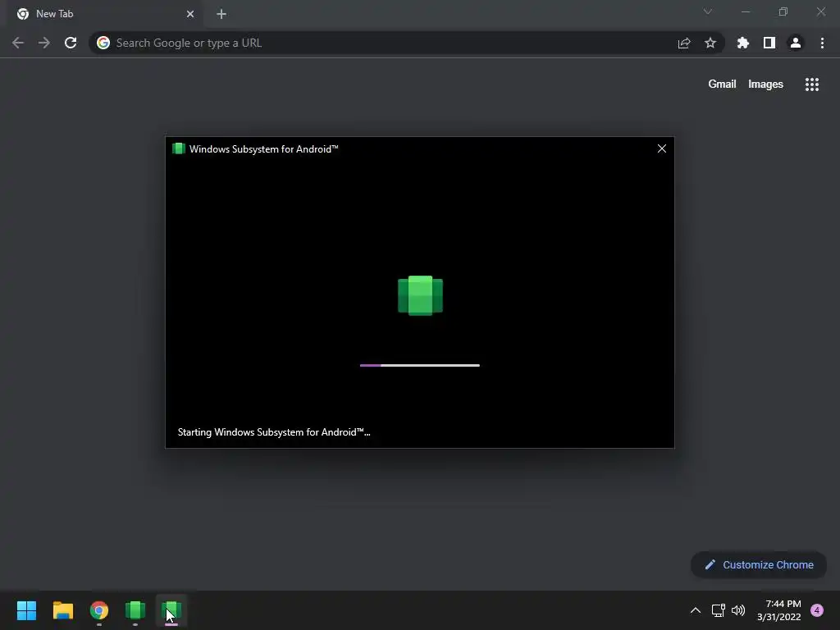Click Chrome's back navigation arrow
Viewport: 840px width, 630px height.
18,43
